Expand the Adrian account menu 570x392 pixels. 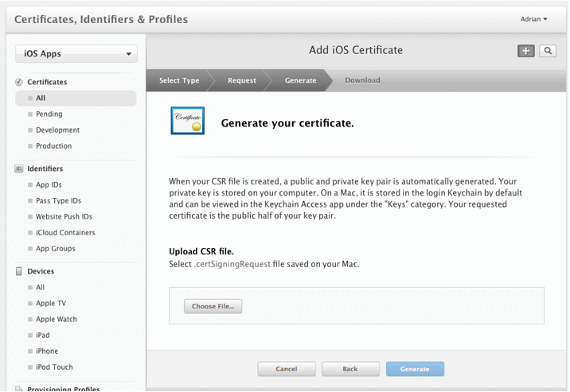pyautogui.click(x=533, y=19)
